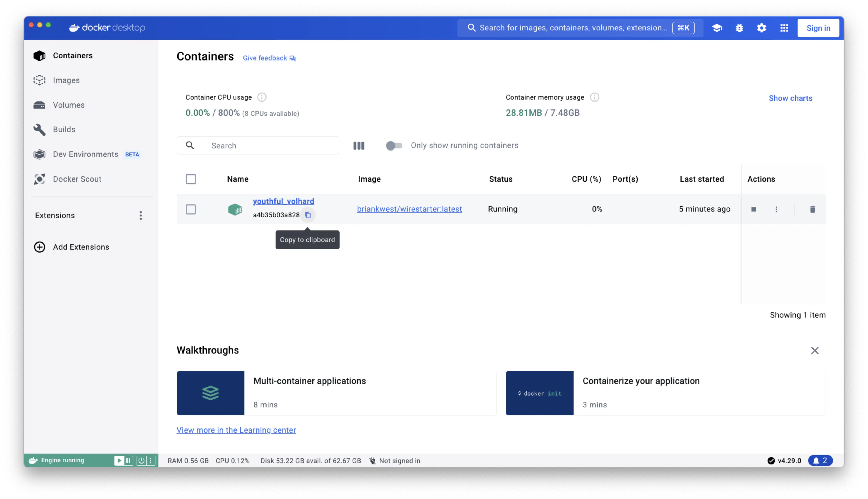Screen dimensions: 868x499
Task: Click the Not signed in status
Action: (395, 461)
